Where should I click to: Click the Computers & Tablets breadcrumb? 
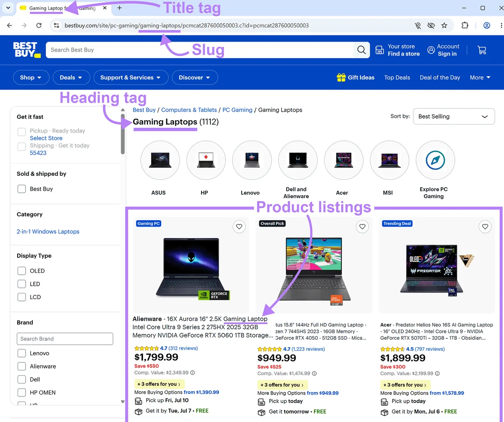tap(189, 110)
